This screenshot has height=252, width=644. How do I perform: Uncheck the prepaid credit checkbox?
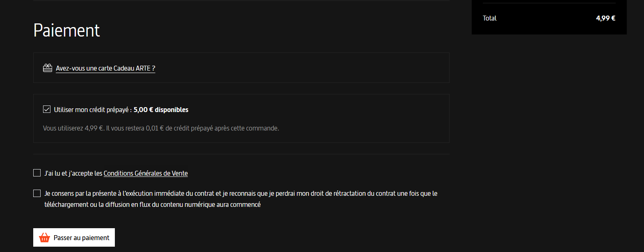tap(47, 109)
